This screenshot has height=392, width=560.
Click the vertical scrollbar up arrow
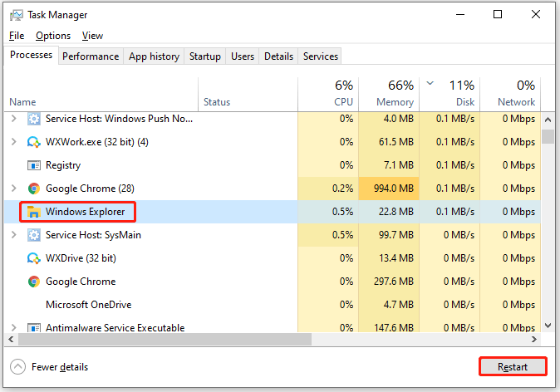click(548, 120)
